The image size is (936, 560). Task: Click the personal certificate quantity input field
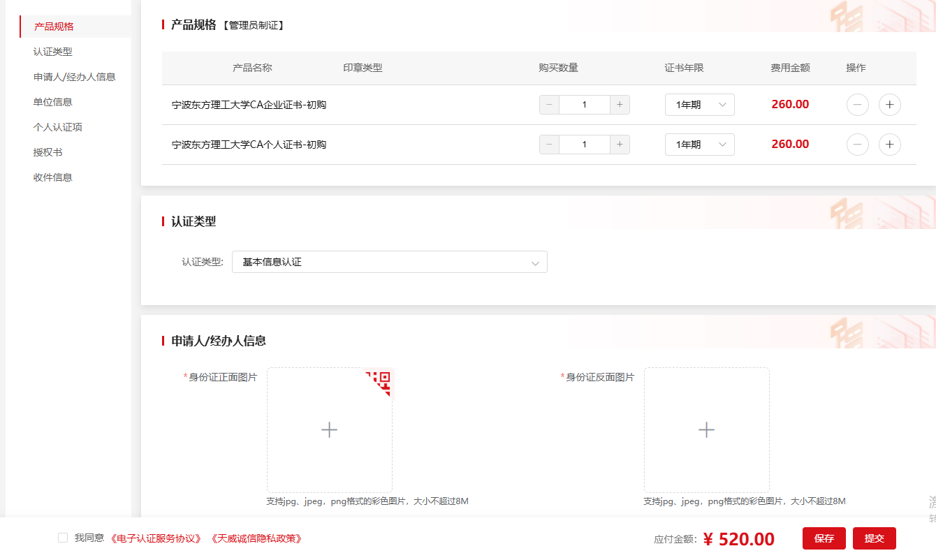[x=584, y=145]
